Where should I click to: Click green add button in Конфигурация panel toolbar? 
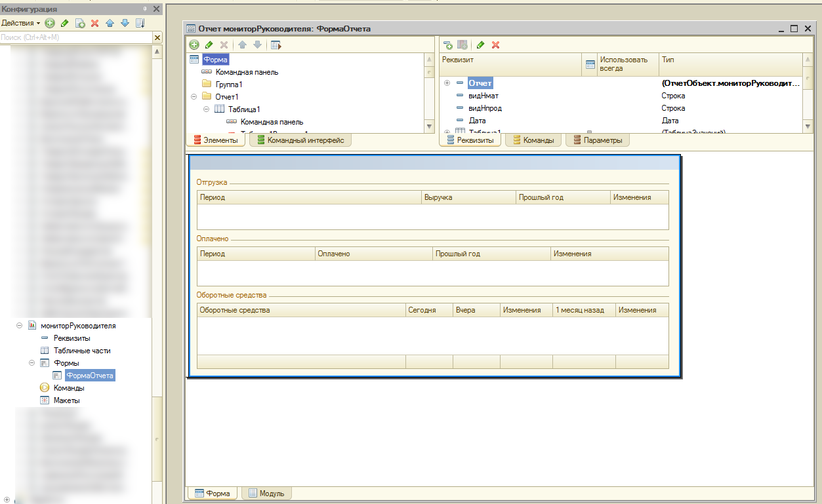click(x=50, y=23)
